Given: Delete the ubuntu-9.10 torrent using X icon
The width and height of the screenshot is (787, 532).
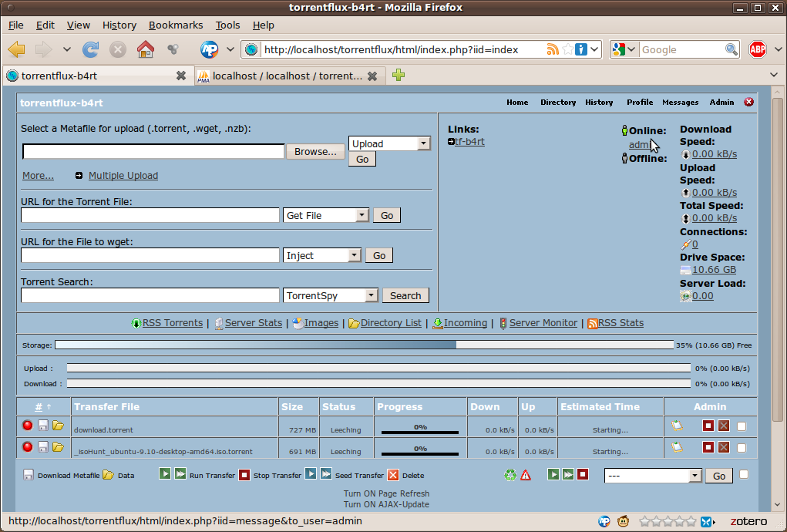Looking at the screenshot, I should tap(723, 447).
